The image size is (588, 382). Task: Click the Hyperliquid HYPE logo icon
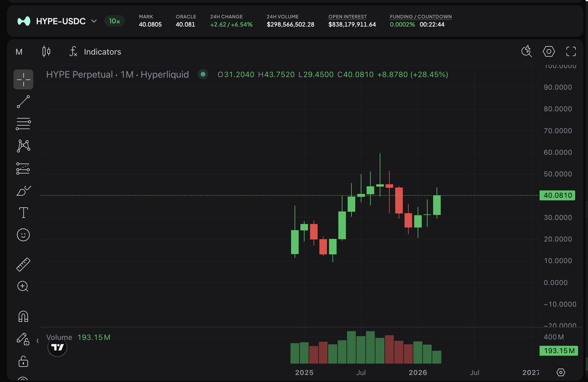tap(24, 21)
